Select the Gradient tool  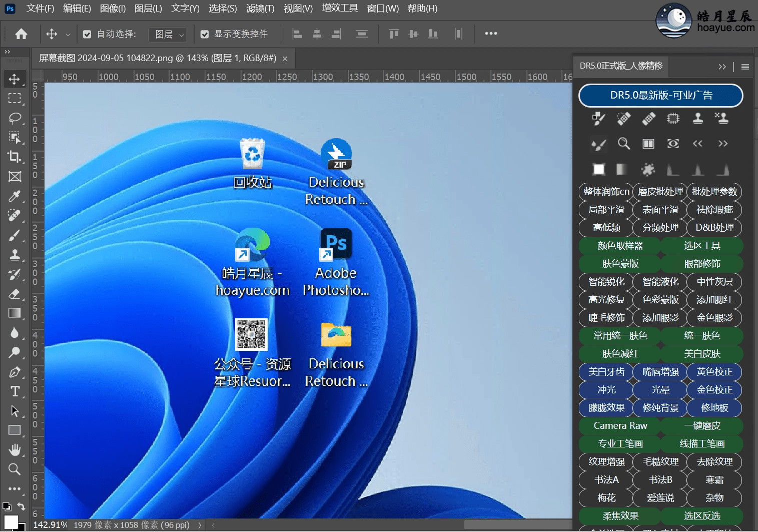[15, 313]
